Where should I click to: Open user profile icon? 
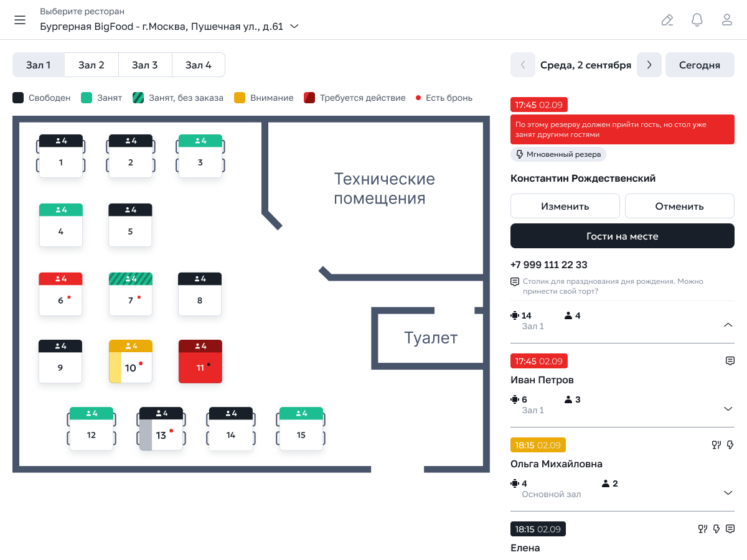point(726,20)
